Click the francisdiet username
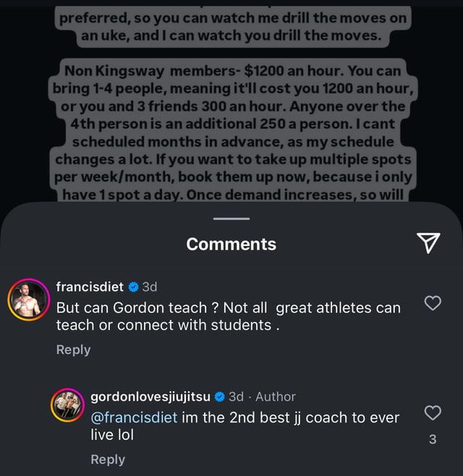Image resolution: width=463 pixels, height=476 pixels. 90,286
